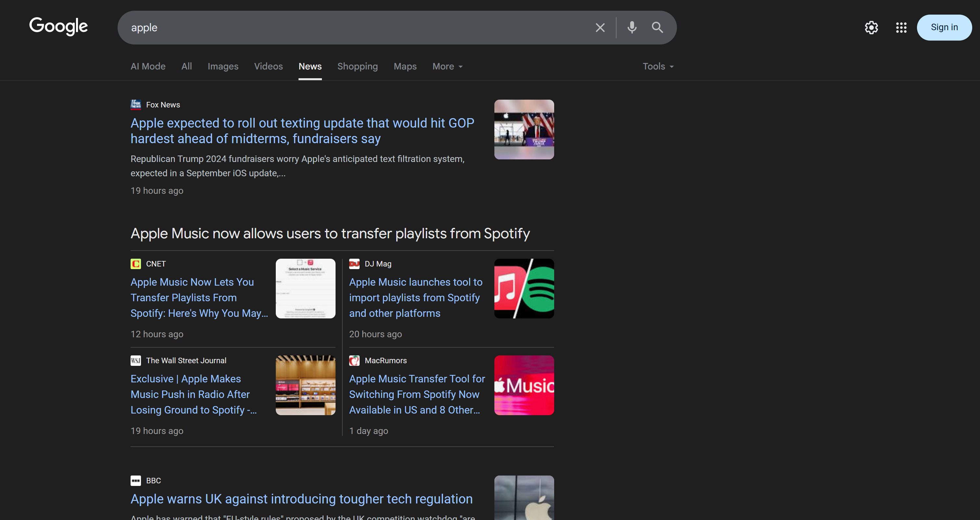Open the BBC UK tech regulation article
This screenshot has width=980, height=520.
click(x=301, y=499)
